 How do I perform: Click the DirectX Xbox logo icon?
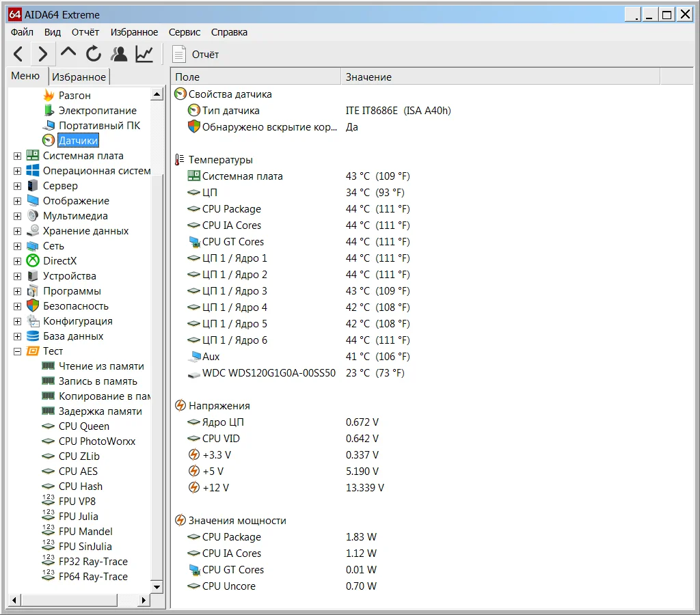pyautogui.click(x=33, y=260)
